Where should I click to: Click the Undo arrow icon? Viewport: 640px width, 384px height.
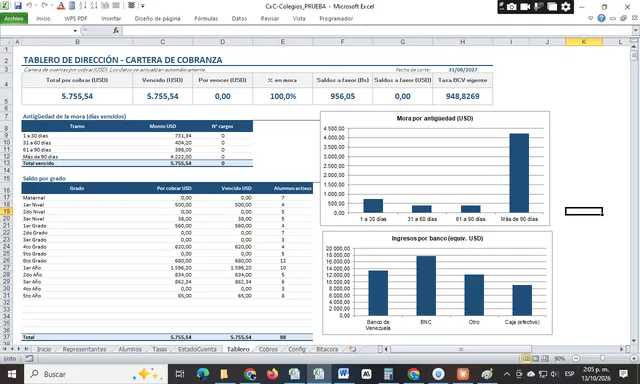(29, 6)
